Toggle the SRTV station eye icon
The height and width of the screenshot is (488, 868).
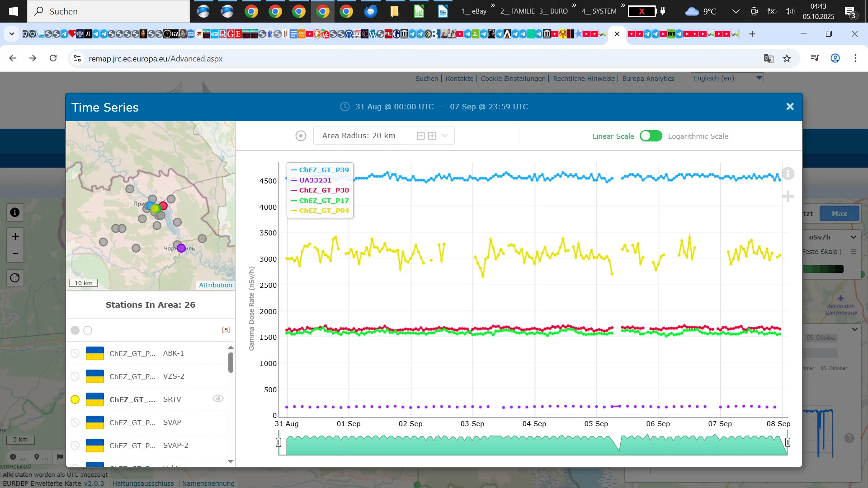click(x=218, y=399)
